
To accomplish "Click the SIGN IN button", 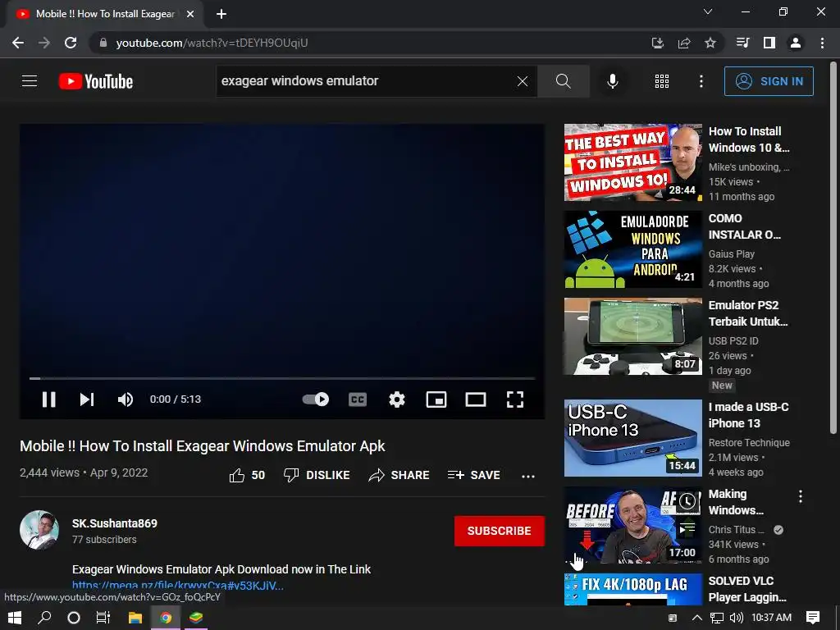I will click(x=769, y=81).
